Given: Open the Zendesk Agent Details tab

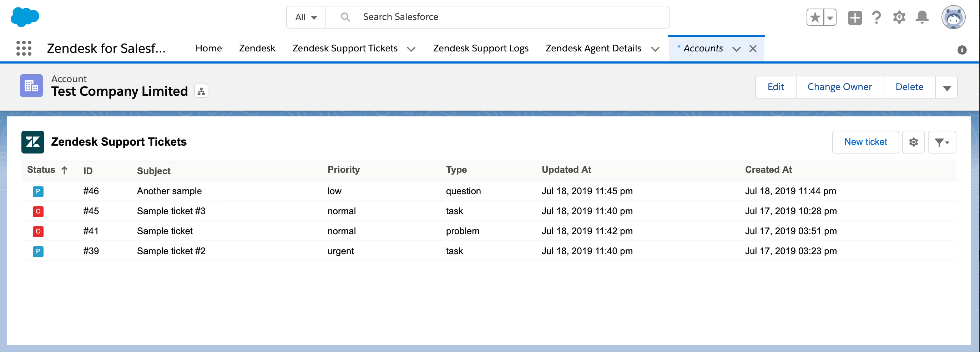Looking at the screenshot, I should pyautogui.click(x=593, y=48).
